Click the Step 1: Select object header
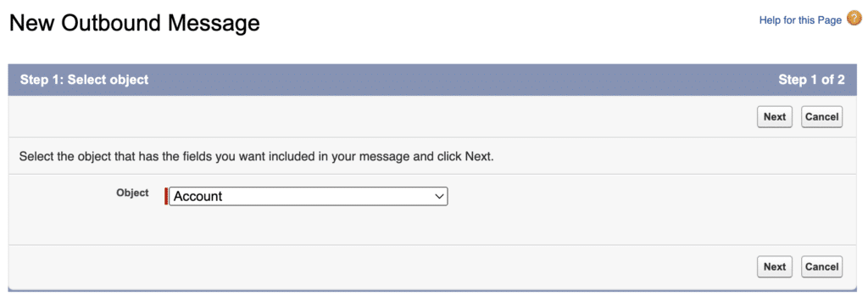Screen dimensions: 868x308 [x=84, y=80]
